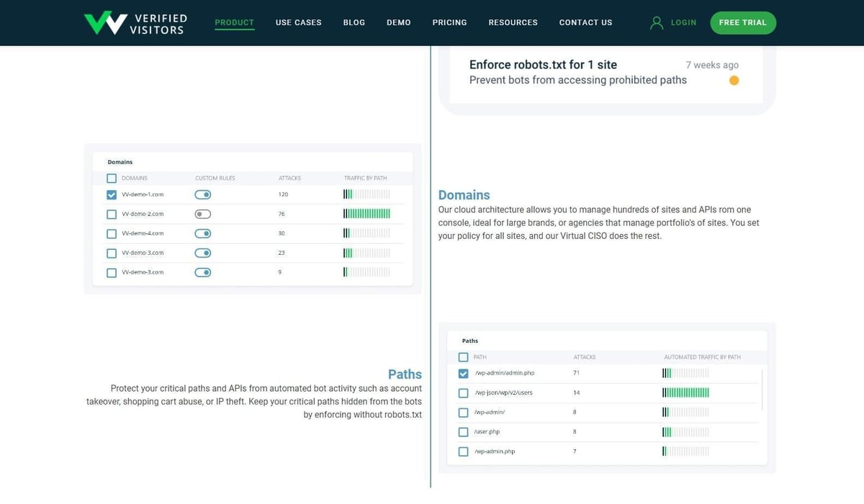Start a FREE TRIAL
The width and height of the screenshot is (864, 504).
(x=743, y=22)
